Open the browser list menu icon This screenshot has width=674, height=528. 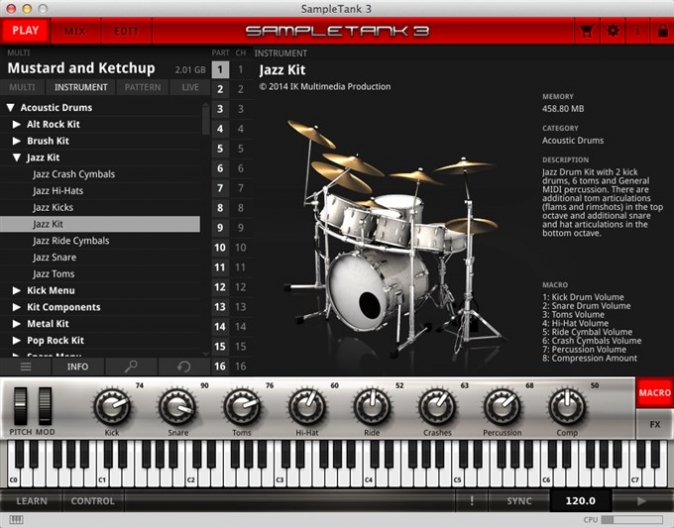(26, 367)
